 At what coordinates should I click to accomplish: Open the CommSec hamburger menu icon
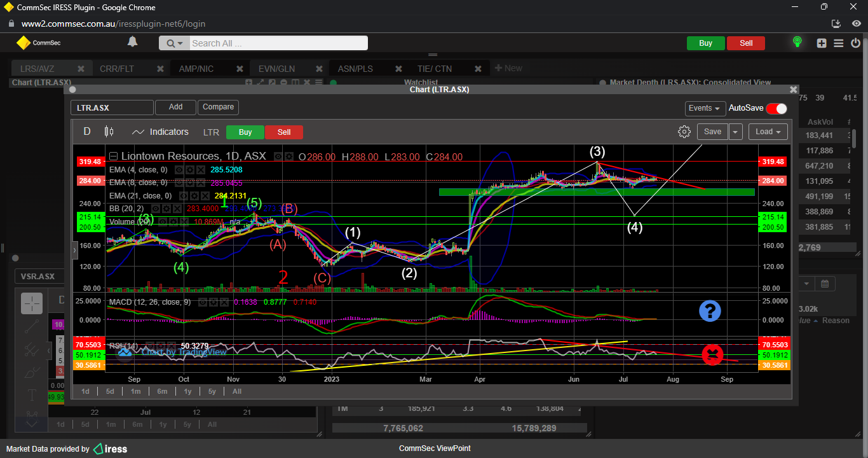[x=839, y=43]
